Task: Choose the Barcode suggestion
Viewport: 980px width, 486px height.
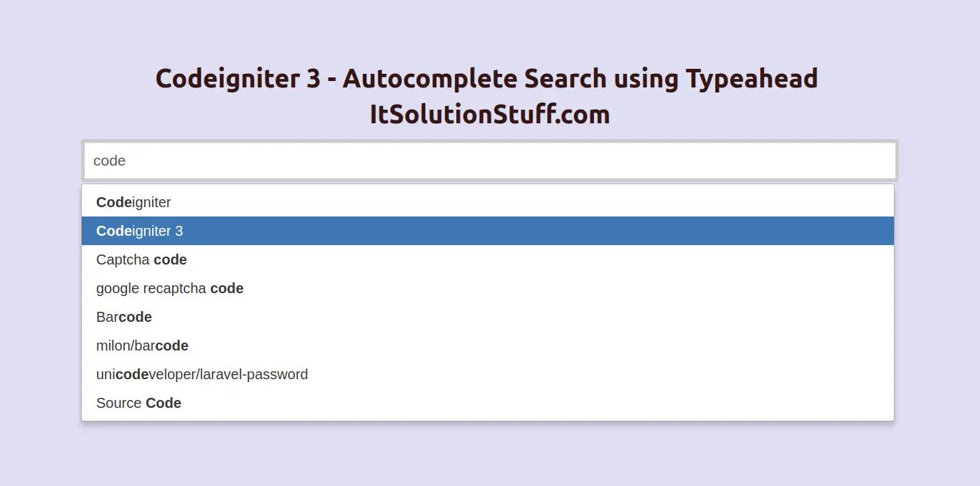Action: 488,317
